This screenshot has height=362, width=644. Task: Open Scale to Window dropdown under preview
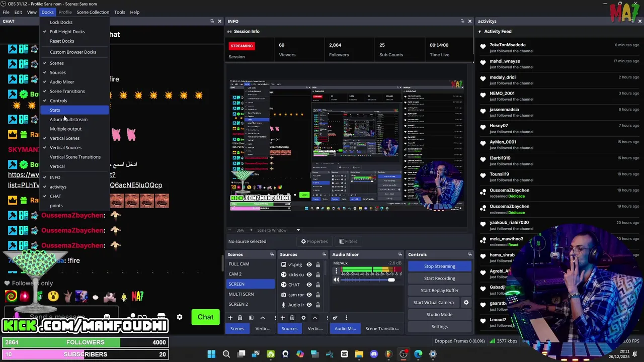[x=279, y=230]
